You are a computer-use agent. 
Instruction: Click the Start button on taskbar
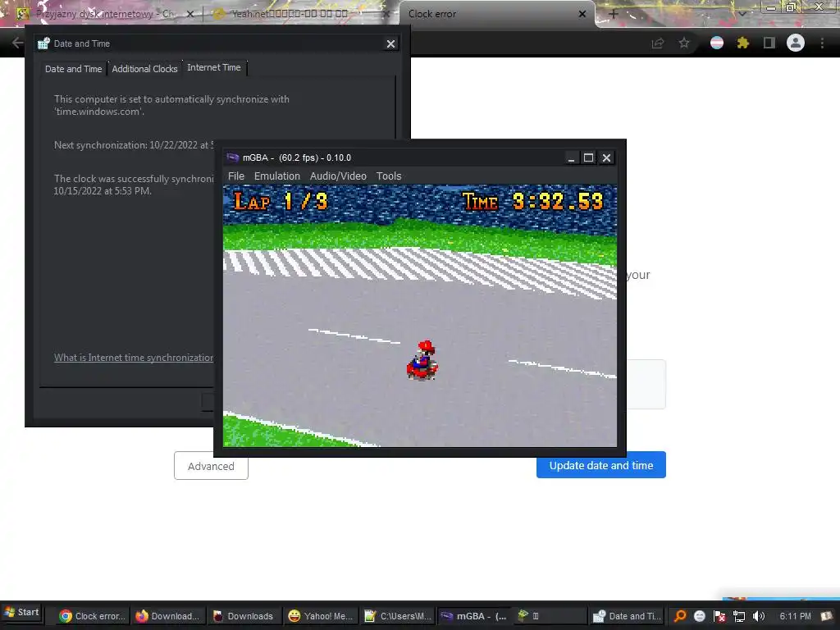tap(21, 612)
